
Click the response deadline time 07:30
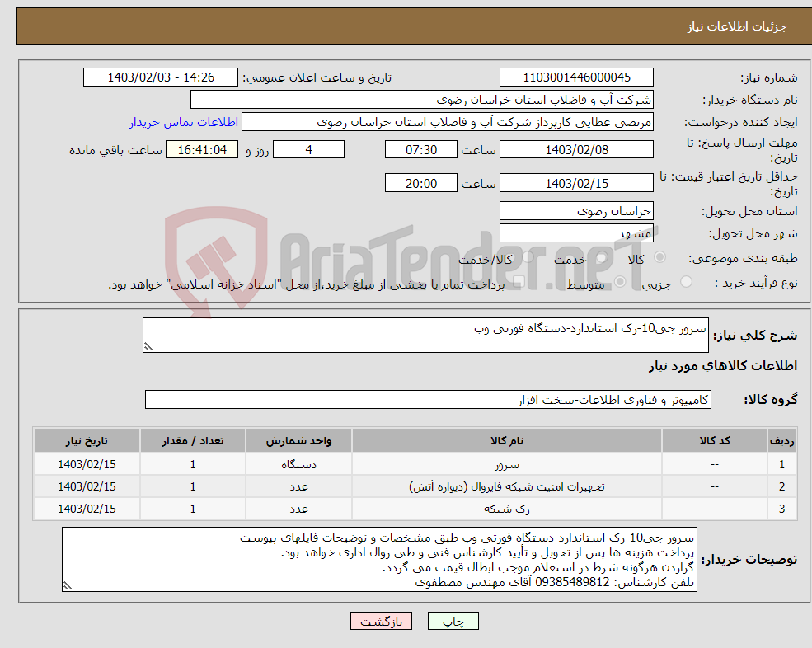421,150
